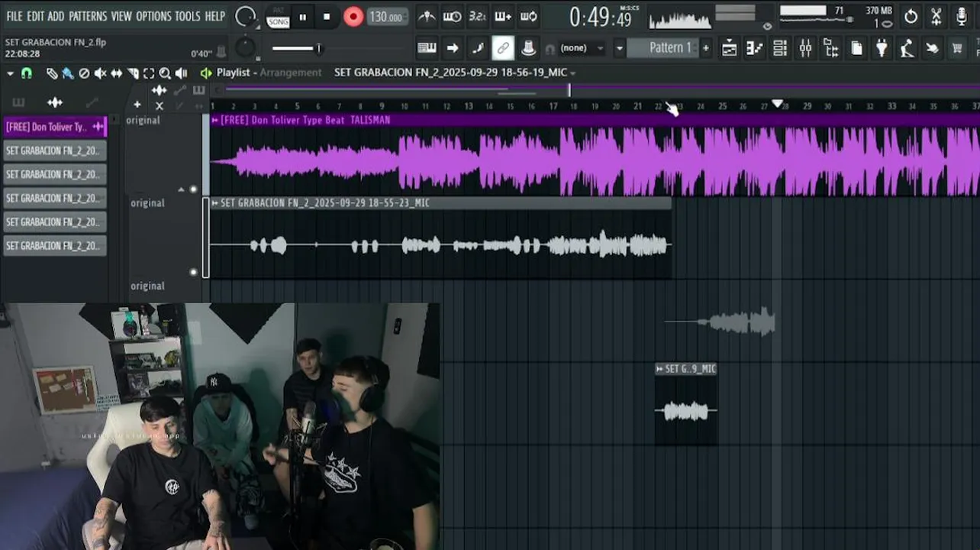This screenshot has height=550, width=980.
Task: Toggle the highlighted link controller button
Action: pyautogui.click(x=503, y=48)
